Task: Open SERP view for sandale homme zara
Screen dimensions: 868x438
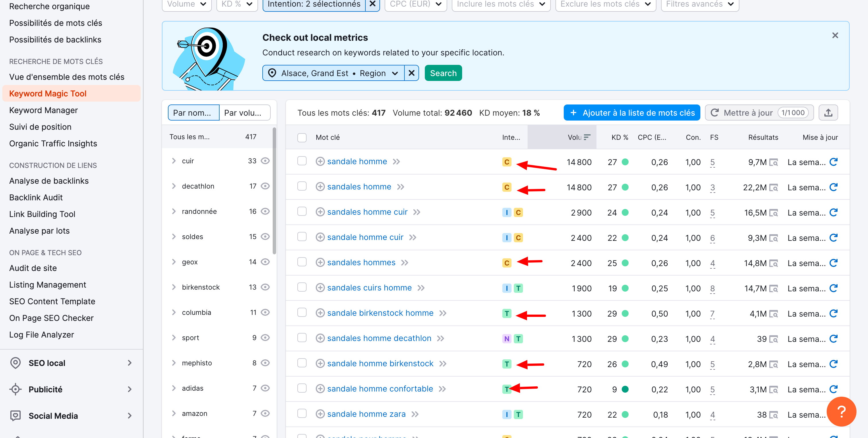Action: [774, 415]
